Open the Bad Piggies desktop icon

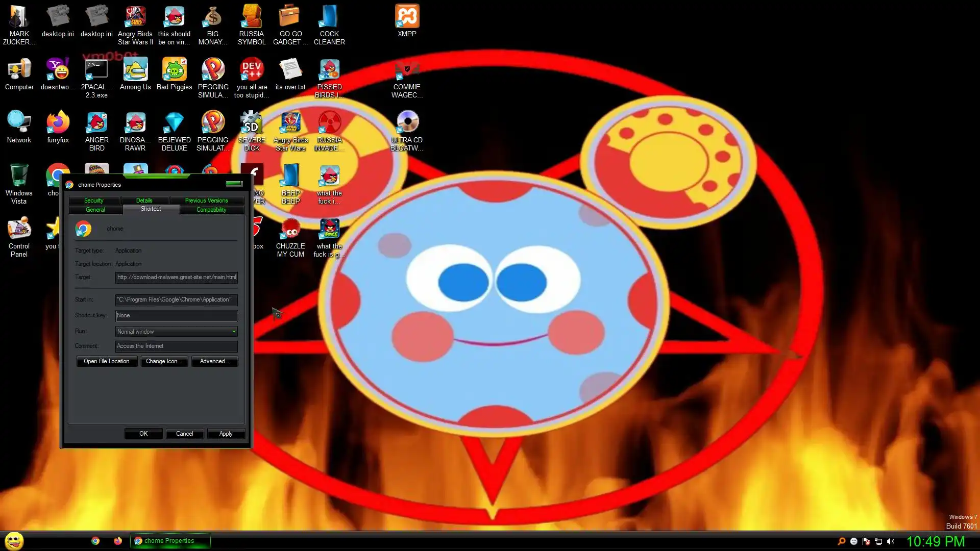tap(174, 70)
